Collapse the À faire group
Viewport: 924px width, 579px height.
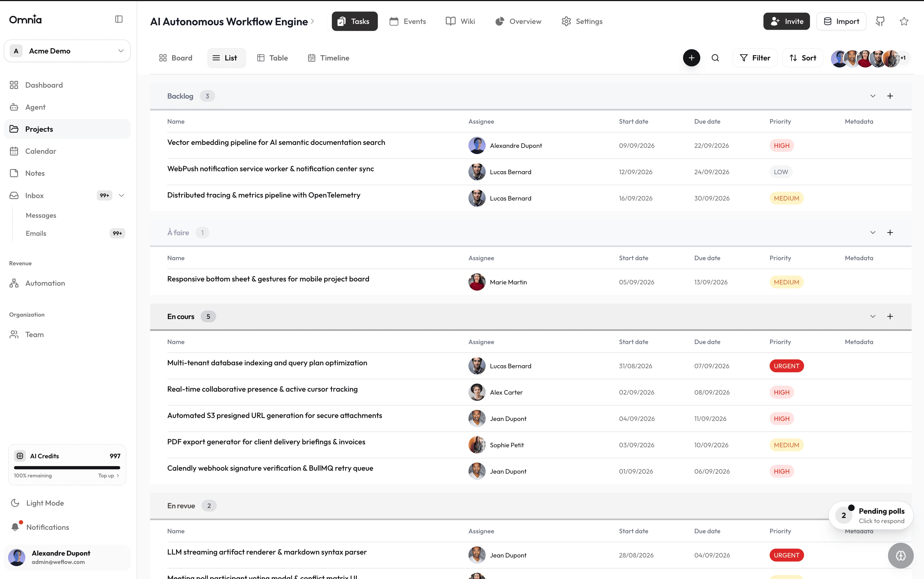(x=873, y=233)
